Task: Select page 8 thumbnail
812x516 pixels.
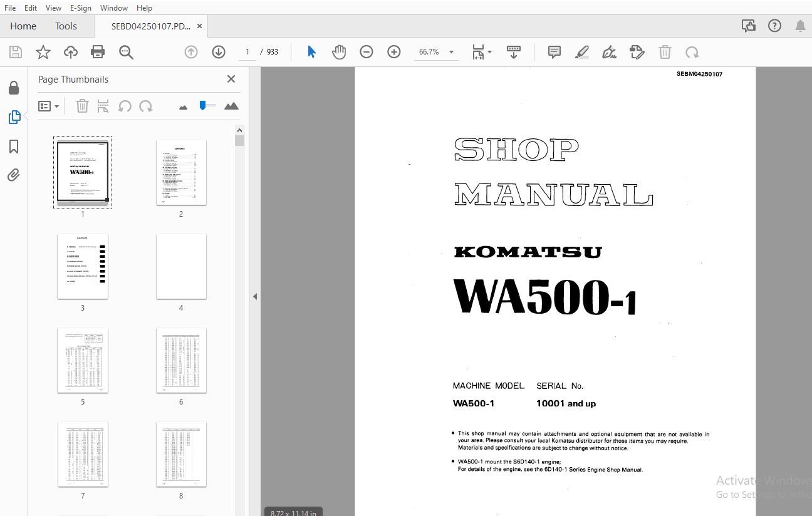Action: tap(181, 454)
